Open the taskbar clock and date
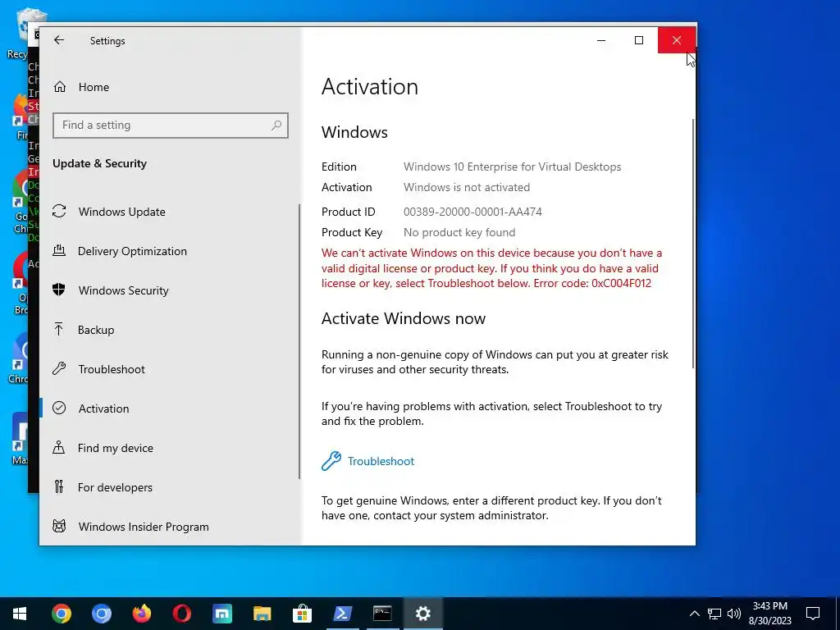The image size is (840, 630). [x=769, y=614]
